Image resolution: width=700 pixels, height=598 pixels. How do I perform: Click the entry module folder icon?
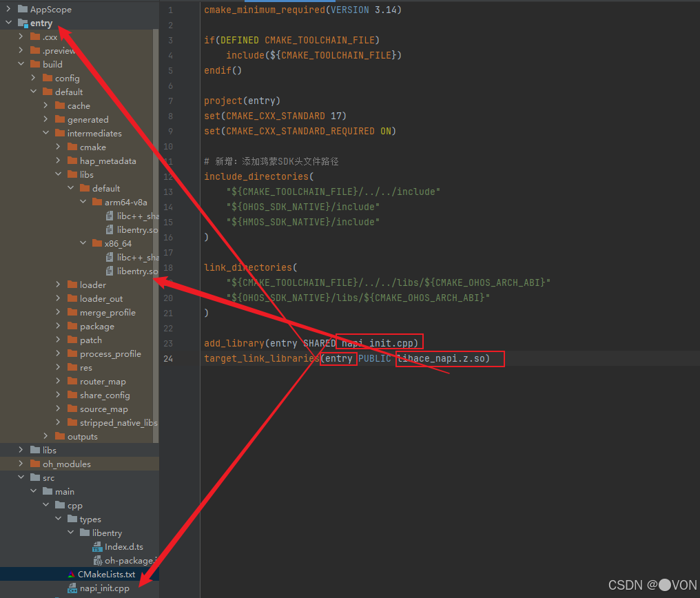tap(23, 23)
